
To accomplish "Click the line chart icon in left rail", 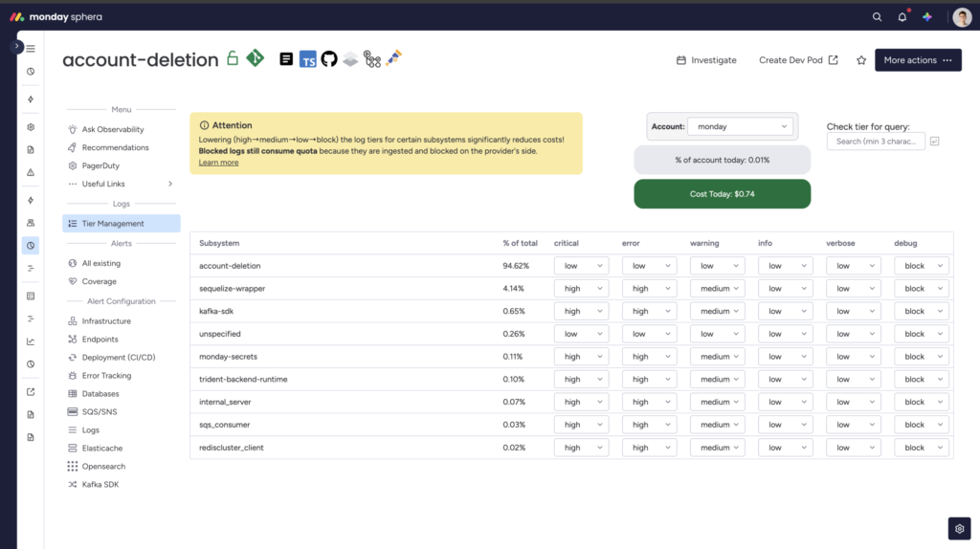I will click(x=31, y=341).
